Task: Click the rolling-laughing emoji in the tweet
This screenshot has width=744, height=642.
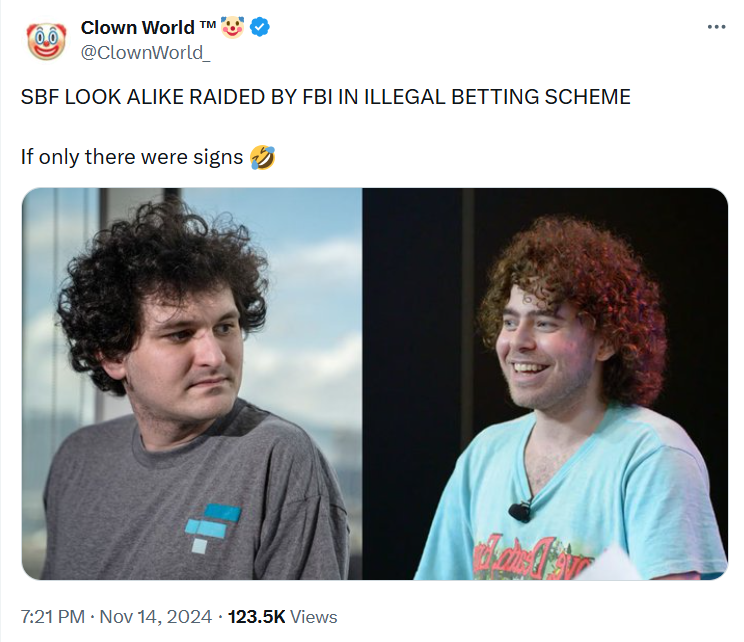Action: 262,157
